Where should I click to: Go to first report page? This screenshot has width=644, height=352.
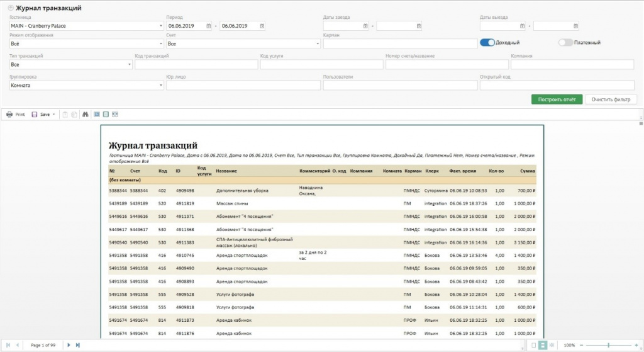[x=8, y=345]
